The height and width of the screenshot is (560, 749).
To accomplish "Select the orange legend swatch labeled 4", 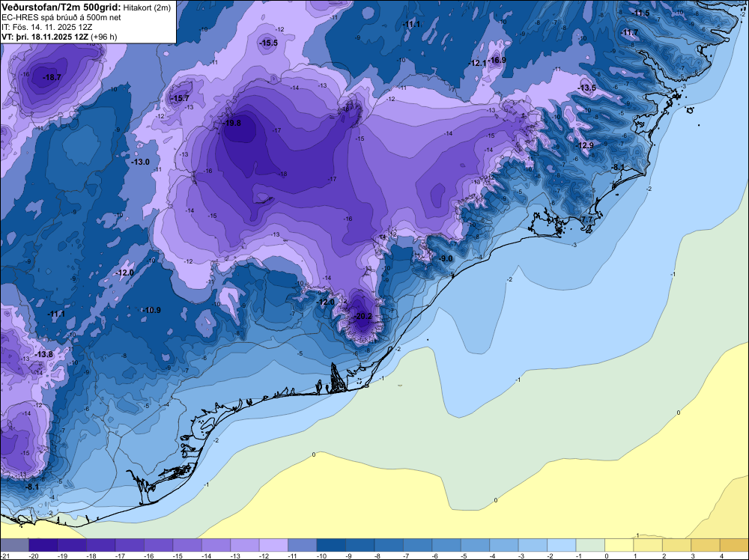I will (734, 545).
